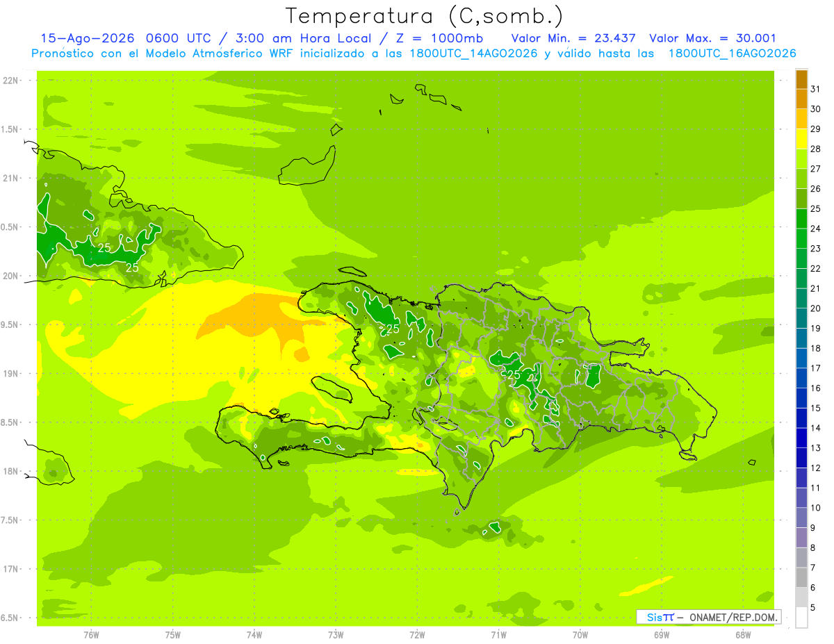The width and height of the screenshot is (834, 644).
Task: Click the "29" label on the color scale
Action: coord(816,129)
